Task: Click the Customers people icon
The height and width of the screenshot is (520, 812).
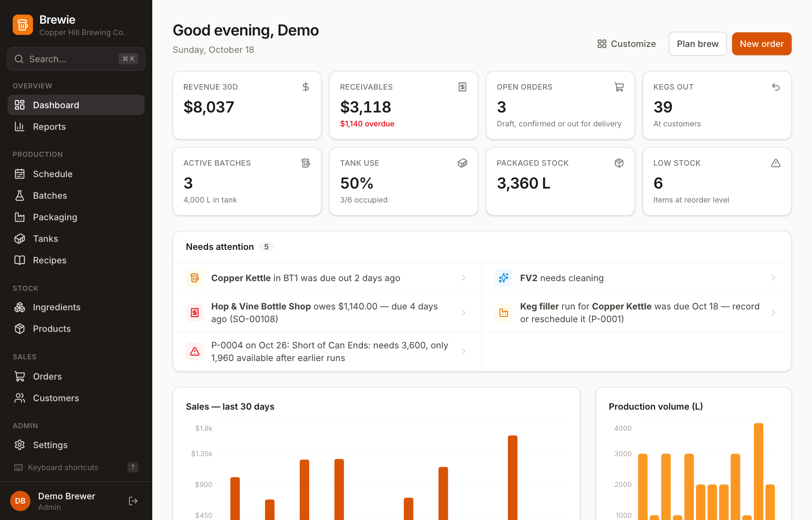Action: point(20,398)
